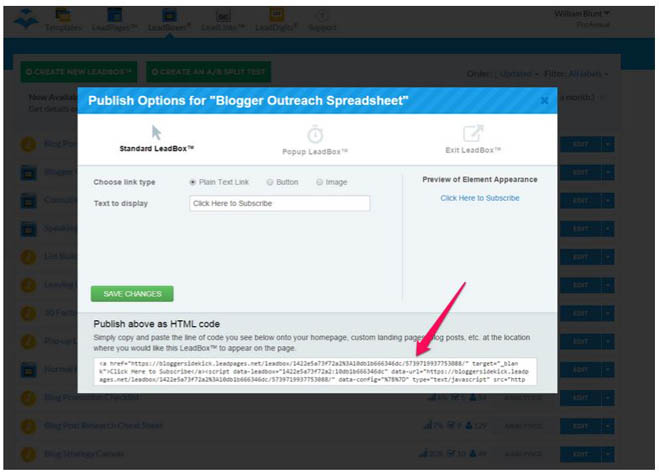Viewport: 660px width, 474px height.
Task: Click the Choose link type label
Action: 124,182
